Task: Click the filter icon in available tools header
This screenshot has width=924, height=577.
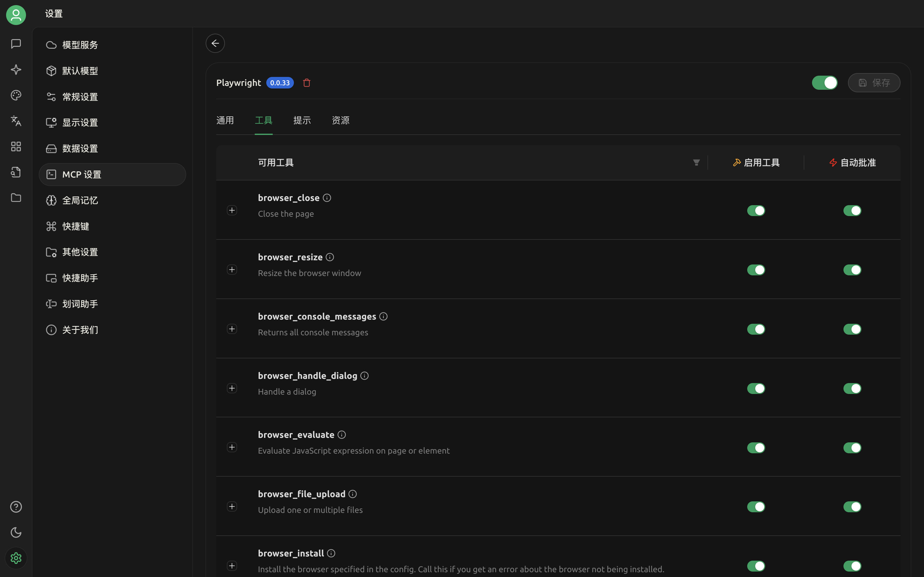Action: 696,163
